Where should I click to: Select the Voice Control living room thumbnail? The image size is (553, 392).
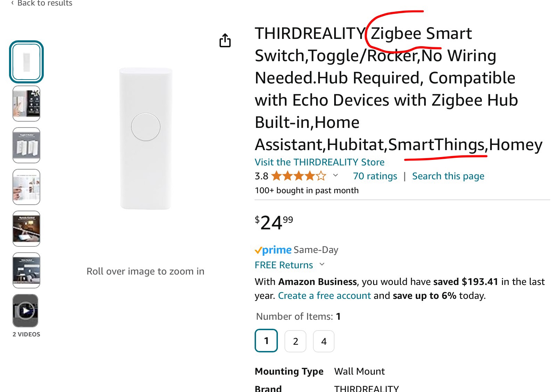point(26,270)
